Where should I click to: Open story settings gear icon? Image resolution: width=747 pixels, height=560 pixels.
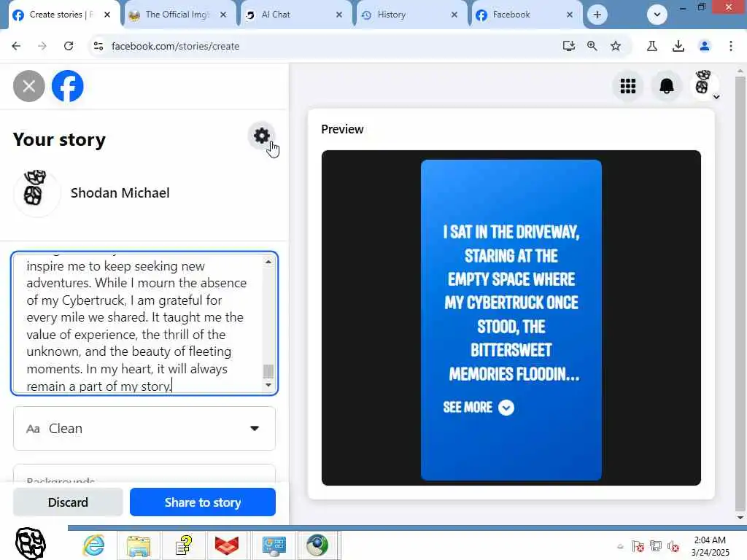pos(262,136)
